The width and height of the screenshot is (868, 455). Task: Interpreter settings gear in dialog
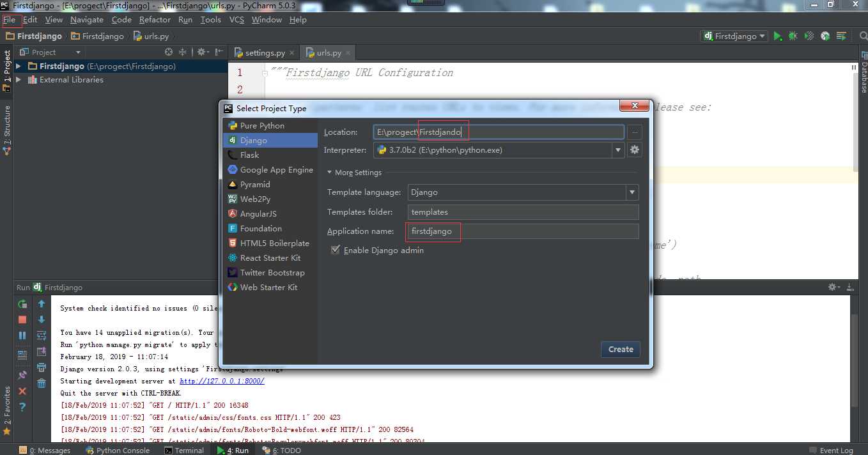(x=634, y=150)
